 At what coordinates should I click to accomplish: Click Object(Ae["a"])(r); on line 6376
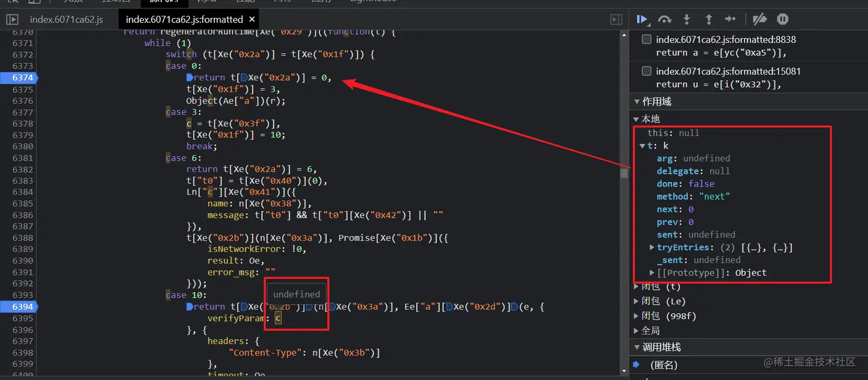click(x=235, y=100)
